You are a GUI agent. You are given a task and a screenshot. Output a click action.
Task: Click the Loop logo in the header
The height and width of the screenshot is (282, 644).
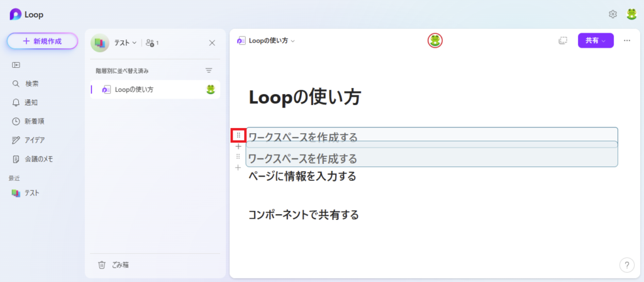tap(16, 14)
